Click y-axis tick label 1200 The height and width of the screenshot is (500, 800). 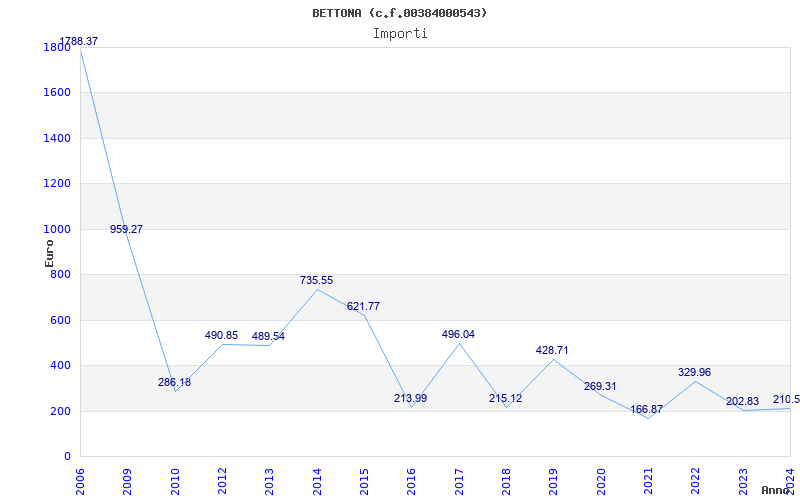coord(58,184)
